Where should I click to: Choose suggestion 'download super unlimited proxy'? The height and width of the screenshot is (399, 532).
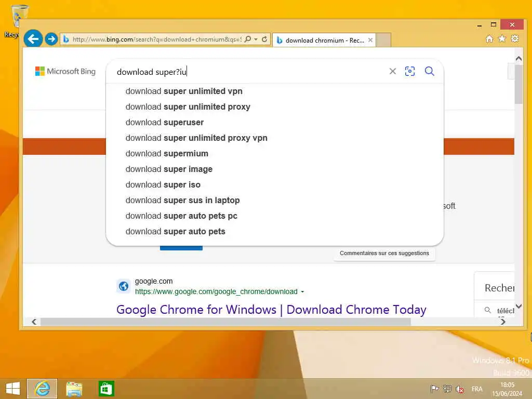(x=275, y=107)
